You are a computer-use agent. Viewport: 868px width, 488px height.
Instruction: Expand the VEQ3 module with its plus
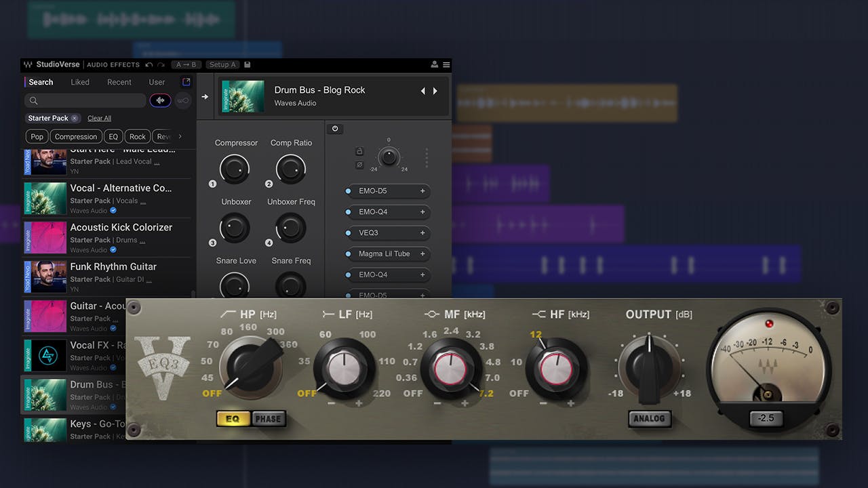coord(422,233)
